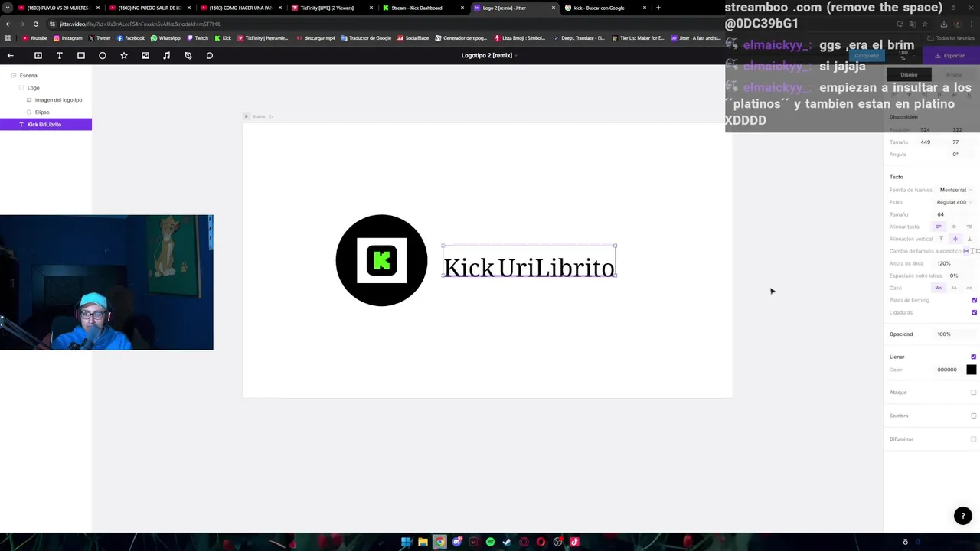Image resolution: width=980 pixels, height=551 pixels.
Task: Select the Star shape tool
Action: click(x=124, y=55)
